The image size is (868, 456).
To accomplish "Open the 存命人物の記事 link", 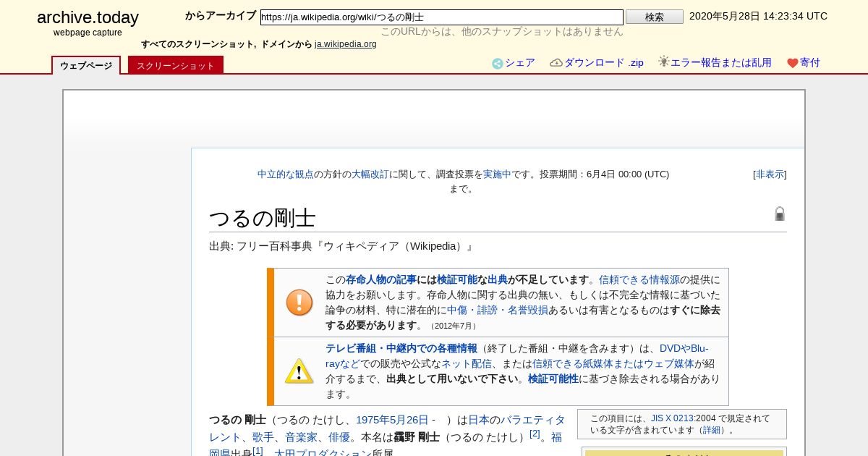I will click(x=381, y=279).
